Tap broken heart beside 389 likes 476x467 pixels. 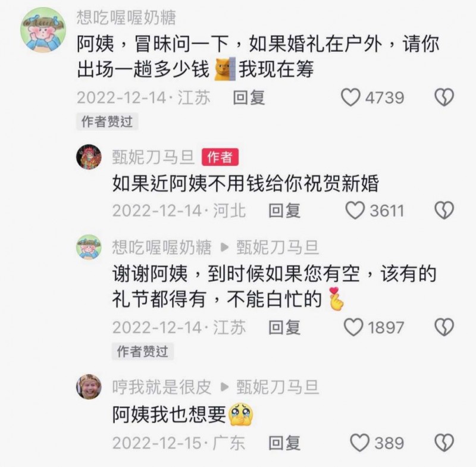coord(444,443)
